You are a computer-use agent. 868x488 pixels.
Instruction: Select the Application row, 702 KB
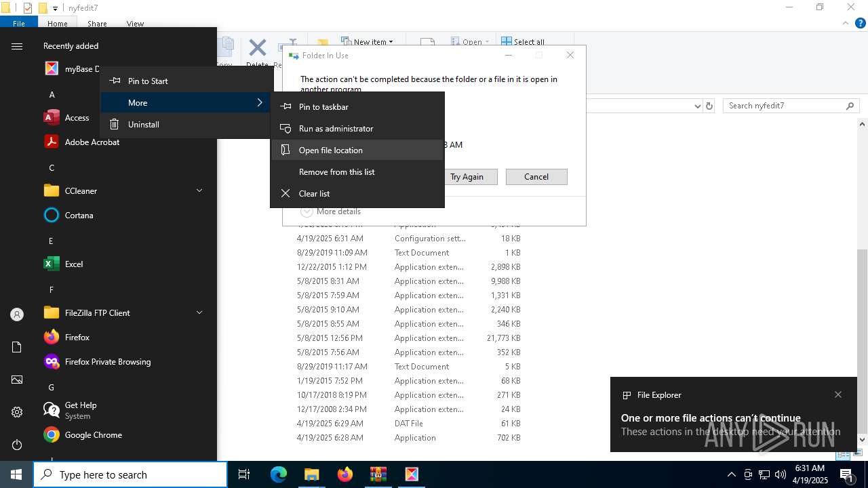(408, 438)
